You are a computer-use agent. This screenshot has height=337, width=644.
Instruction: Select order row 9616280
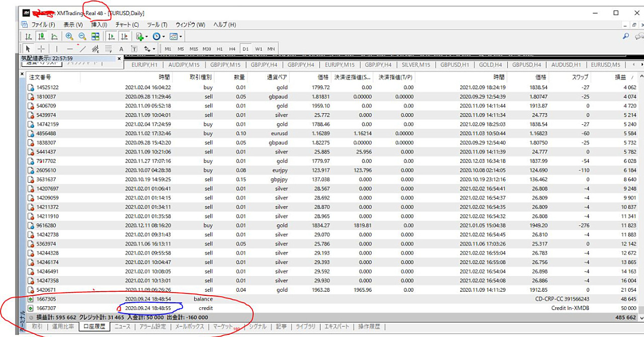[x=332, y=225]
